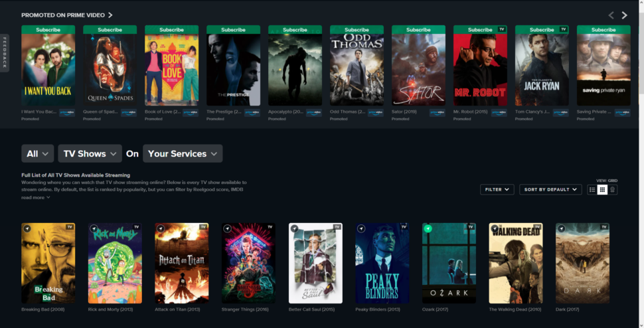Open Promoted on Prime Video section link
The image size is (644, 328).
67,15
